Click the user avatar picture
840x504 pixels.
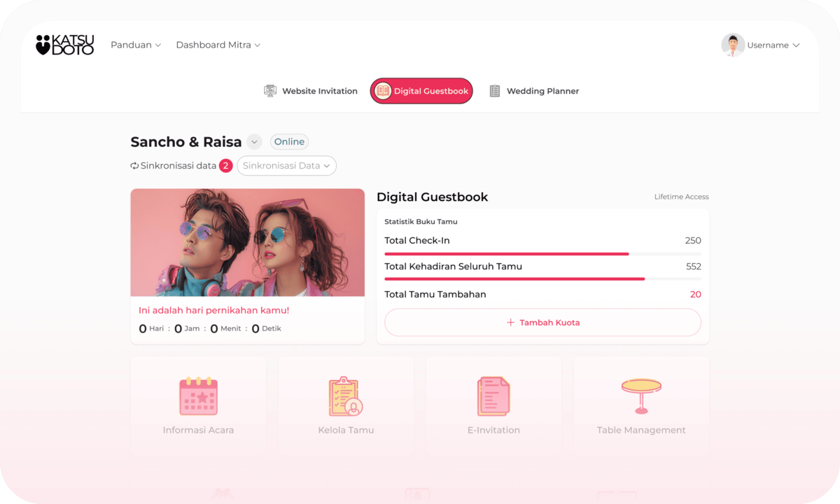pos(732,45)
